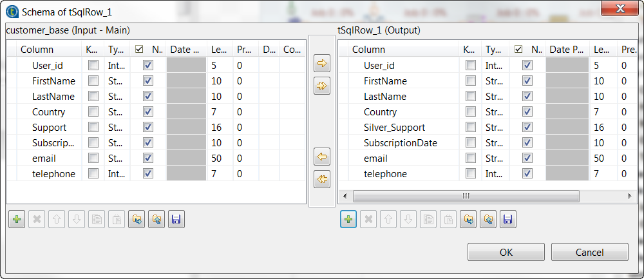Copy selected items in output schema toolbar
The image size is (644, 279).
click(428, 220)
